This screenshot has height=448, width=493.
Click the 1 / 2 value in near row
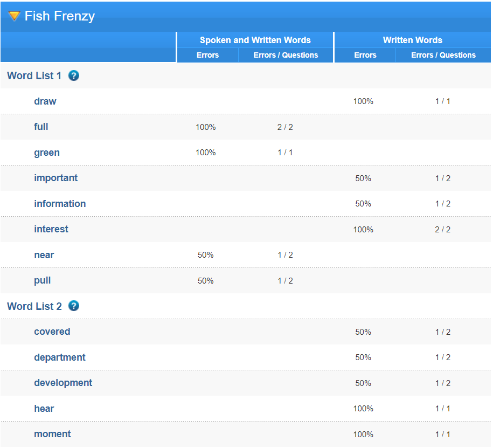285,255
